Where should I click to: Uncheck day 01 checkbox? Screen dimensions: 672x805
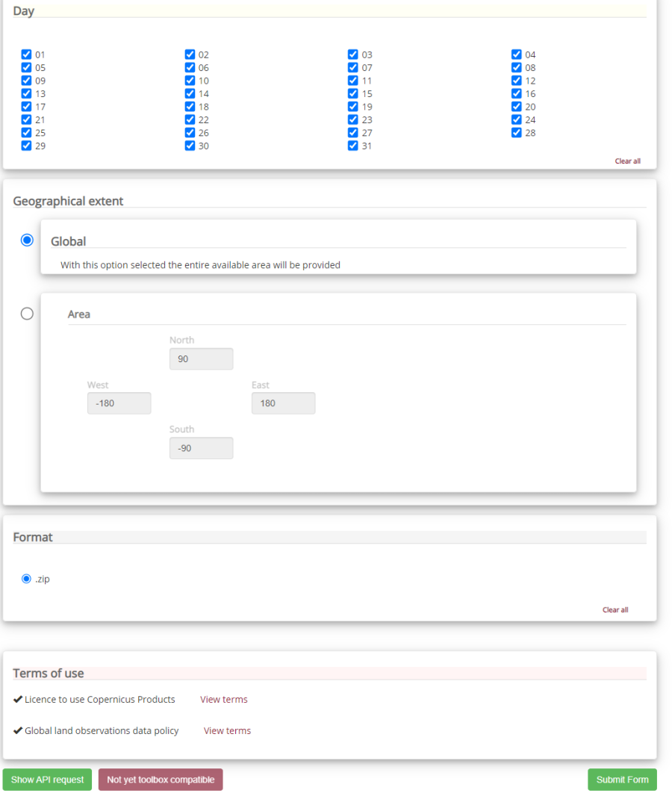[26, 55]
